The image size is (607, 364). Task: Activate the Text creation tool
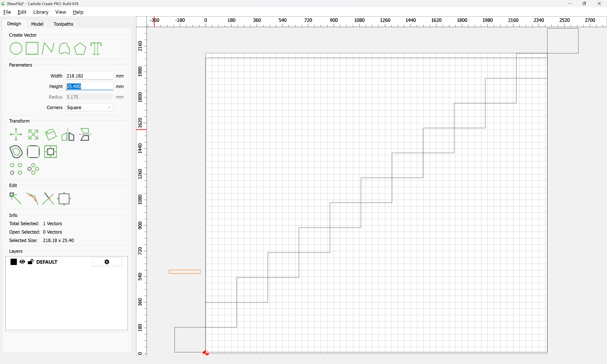pos(96,48)
